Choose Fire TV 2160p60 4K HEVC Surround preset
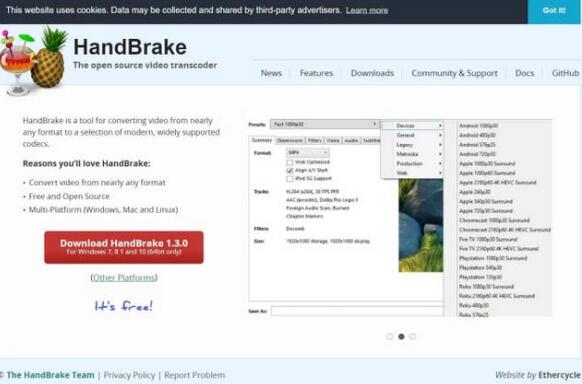The width and height of the screenshot is (582, 384). click(x=498, y=249)
